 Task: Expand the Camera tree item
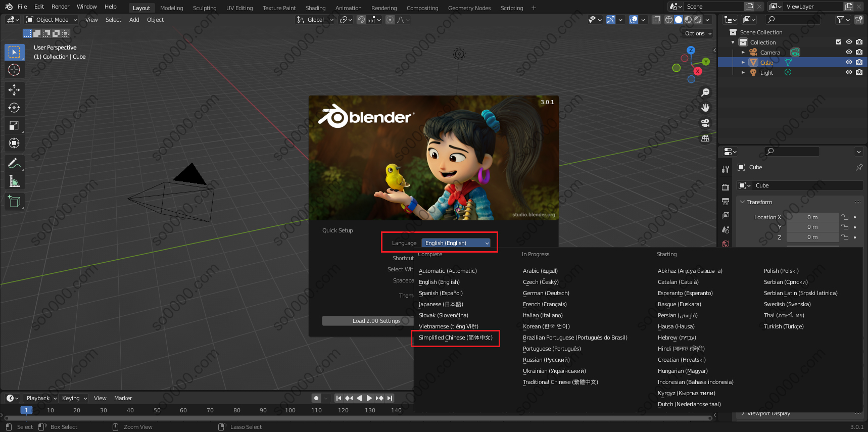(743, 52)
